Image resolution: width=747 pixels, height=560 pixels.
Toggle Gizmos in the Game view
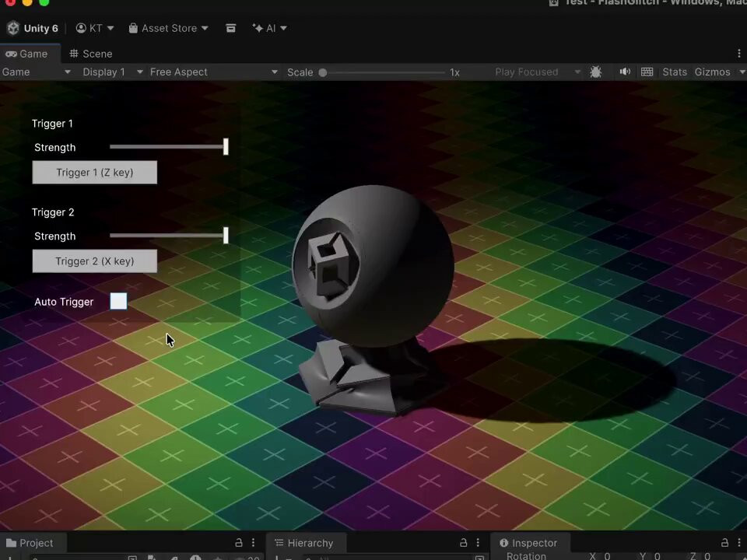click(x=712, y=72)
